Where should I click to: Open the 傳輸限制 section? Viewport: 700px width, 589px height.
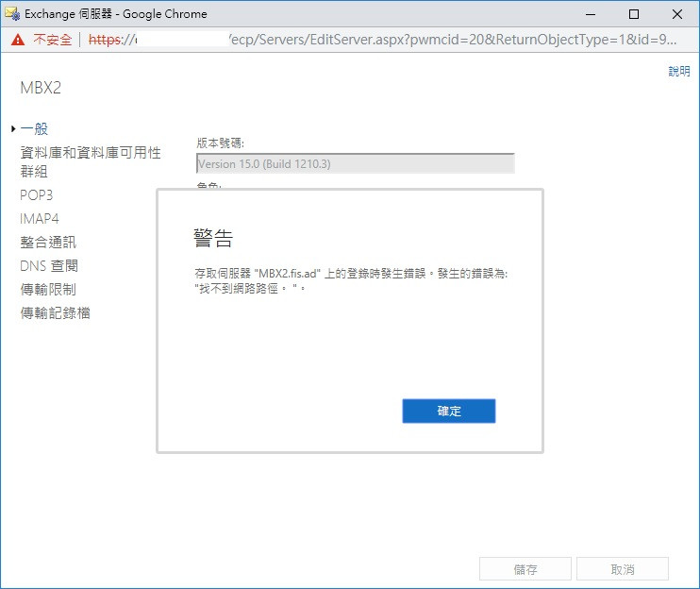[x=48, y=290]
